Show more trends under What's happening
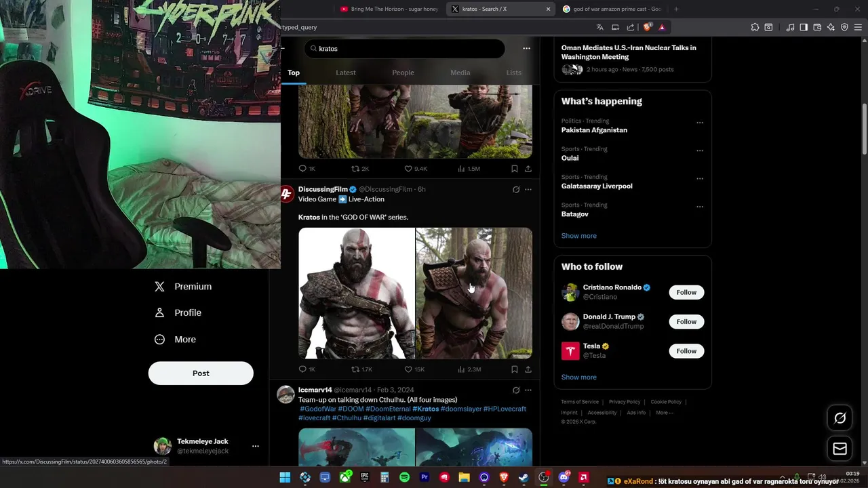 (x=579, y=236)
